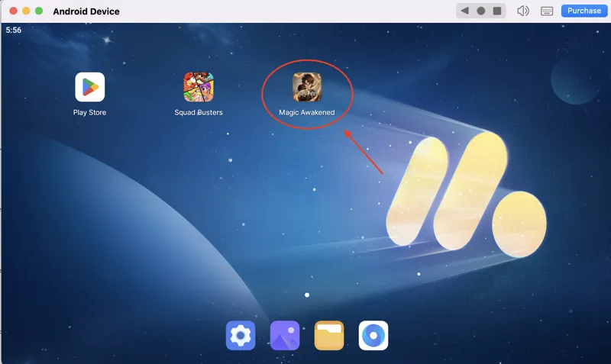Open the Play Store app
This screenshot has height=364, width=611.
click(x=89, y=87)
